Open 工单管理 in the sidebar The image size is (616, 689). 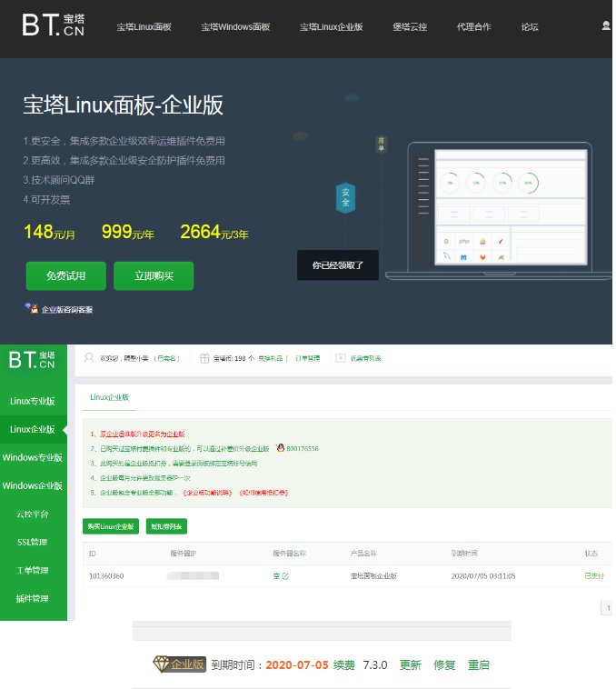click(33, 570)
